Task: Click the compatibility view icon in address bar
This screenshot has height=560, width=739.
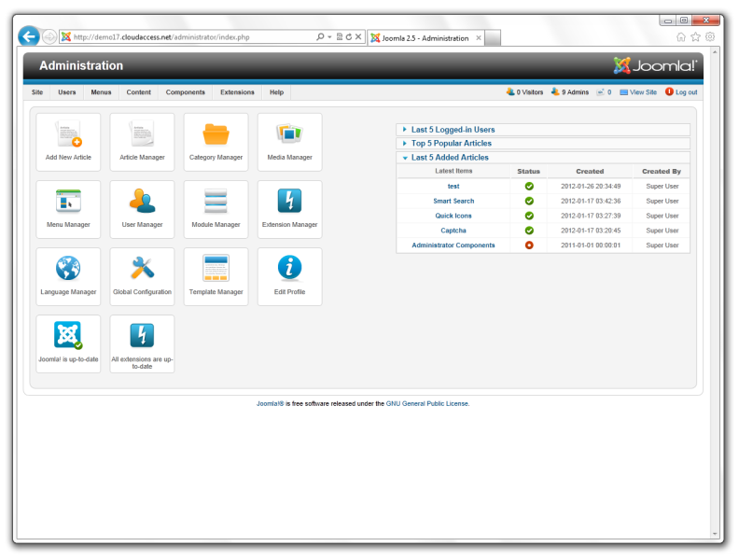Action: coord(340,36)
